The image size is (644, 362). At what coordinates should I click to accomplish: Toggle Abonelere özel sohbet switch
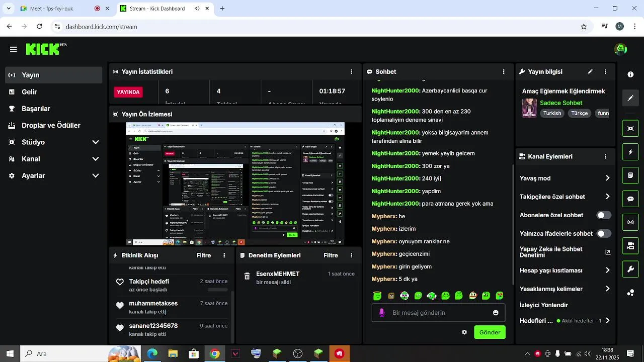[x=604, y=215]
